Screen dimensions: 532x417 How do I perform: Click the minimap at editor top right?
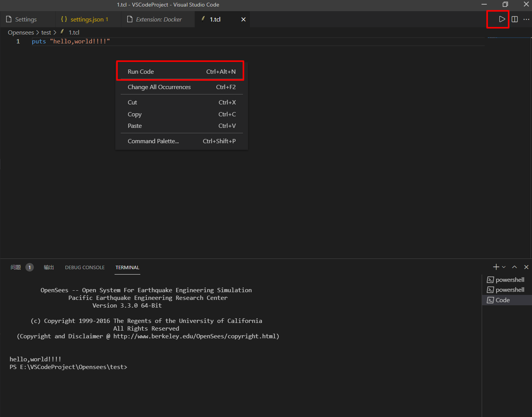tap(509, 38)
